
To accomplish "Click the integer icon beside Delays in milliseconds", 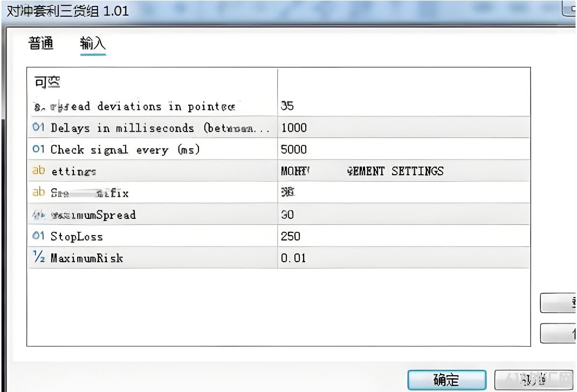I will (x=38, y=127).
